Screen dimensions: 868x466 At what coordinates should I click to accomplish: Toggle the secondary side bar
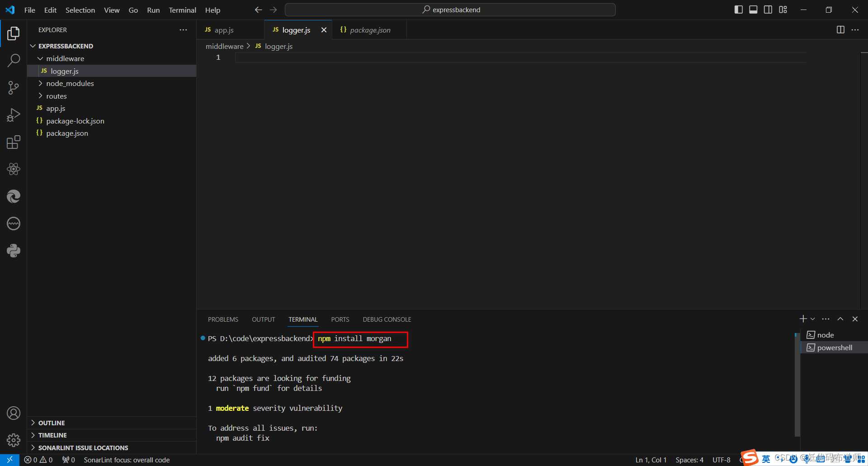[768, 10]
